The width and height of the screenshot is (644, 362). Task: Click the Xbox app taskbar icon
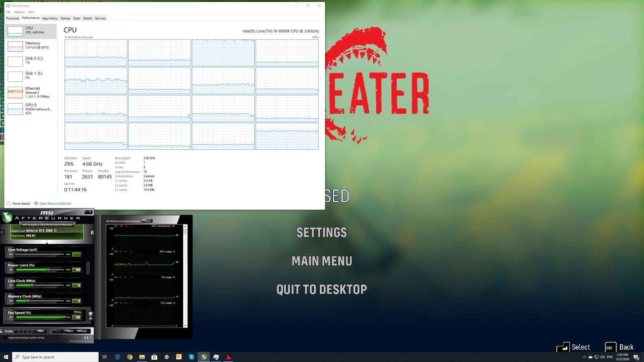(x=204, y=357)
